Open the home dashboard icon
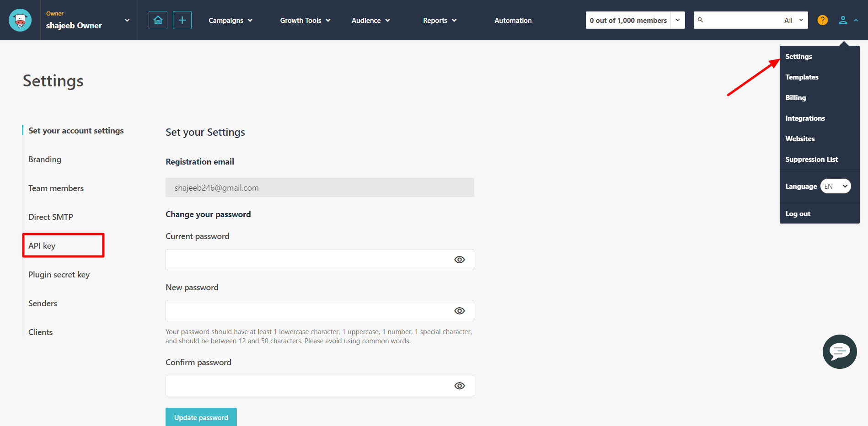868x426 pixels. pyautogui.click(x=158, y=20)
